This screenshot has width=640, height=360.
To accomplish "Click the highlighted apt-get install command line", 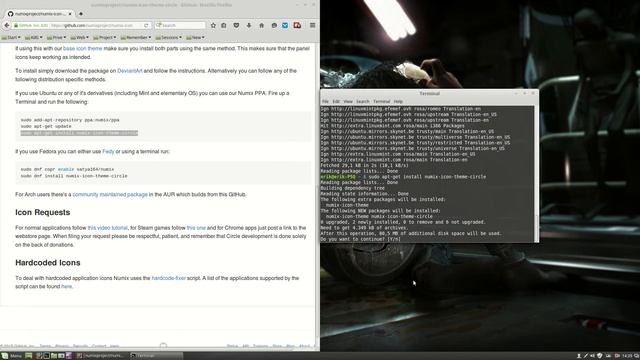I will tap(79, 133).
